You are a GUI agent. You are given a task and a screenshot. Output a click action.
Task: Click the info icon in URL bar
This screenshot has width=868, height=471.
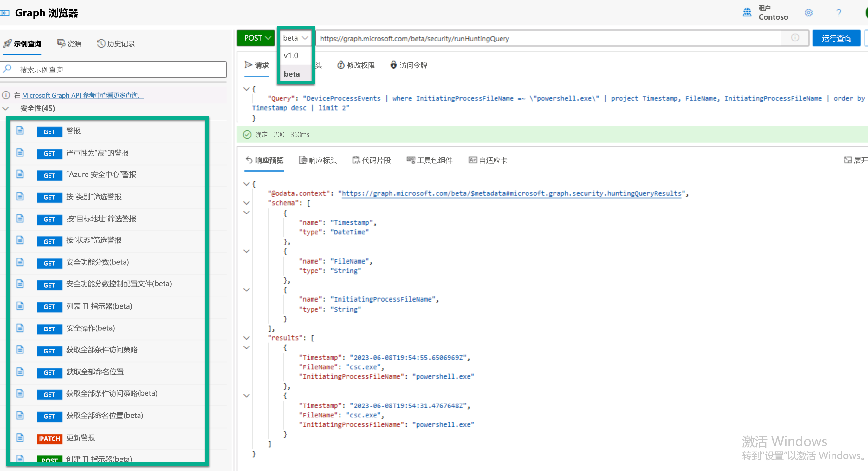coord(795,38)
